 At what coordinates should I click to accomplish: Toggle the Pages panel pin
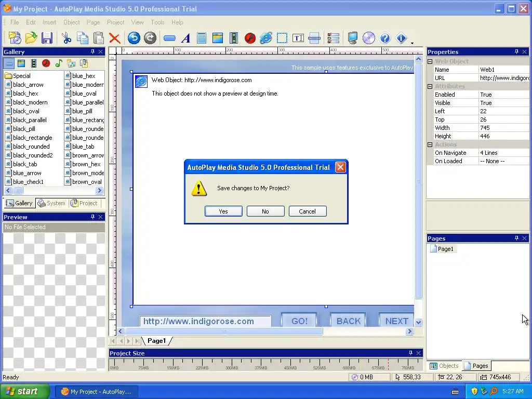click(516, 238)
